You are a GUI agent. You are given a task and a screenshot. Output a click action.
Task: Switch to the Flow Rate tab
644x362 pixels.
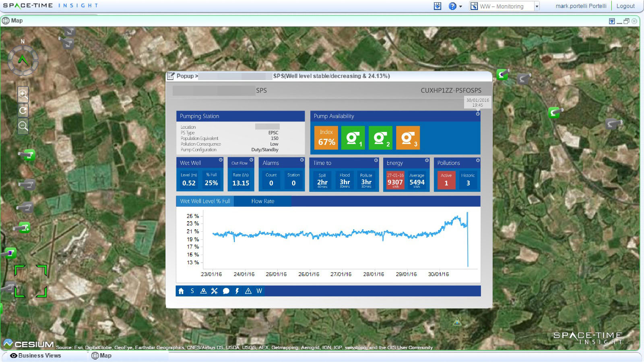(262, 201)
